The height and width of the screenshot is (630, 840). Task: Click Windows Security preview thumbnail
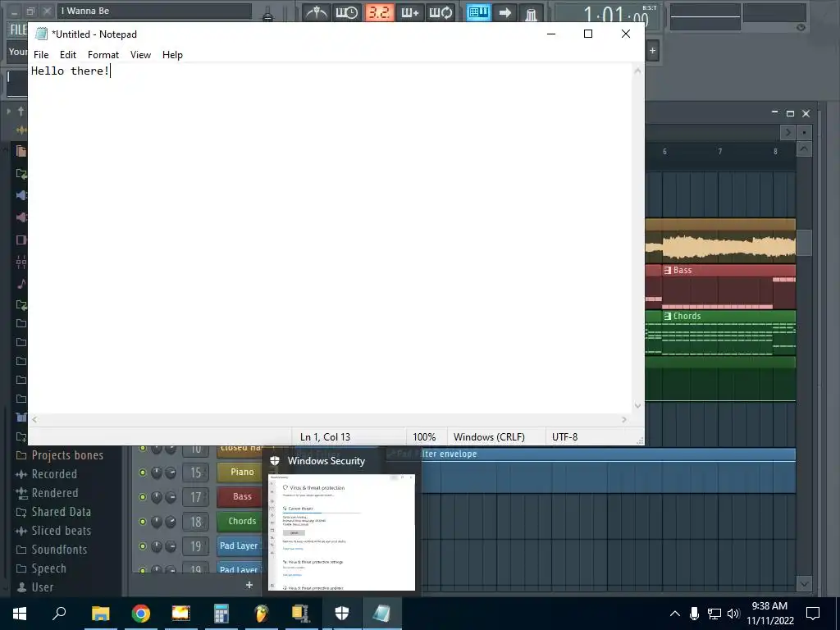click(341, 532)
